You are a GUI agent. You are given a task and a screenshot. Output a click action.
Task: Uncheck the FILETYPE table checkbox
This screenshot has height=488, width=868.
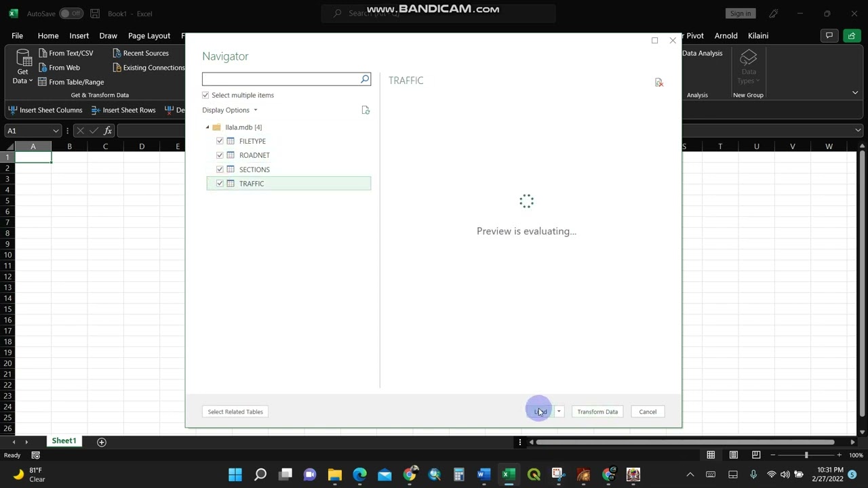pyautogui.click(x=220, y=141)
